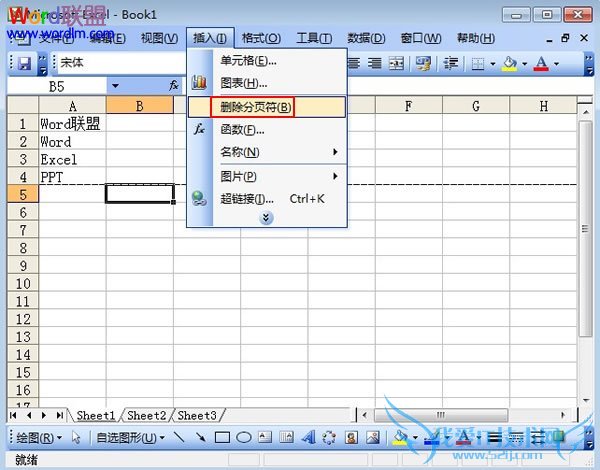600x470 pixels.
Task: Go to the first sheet with the tab navigation arrow
Action: (13, 415)
